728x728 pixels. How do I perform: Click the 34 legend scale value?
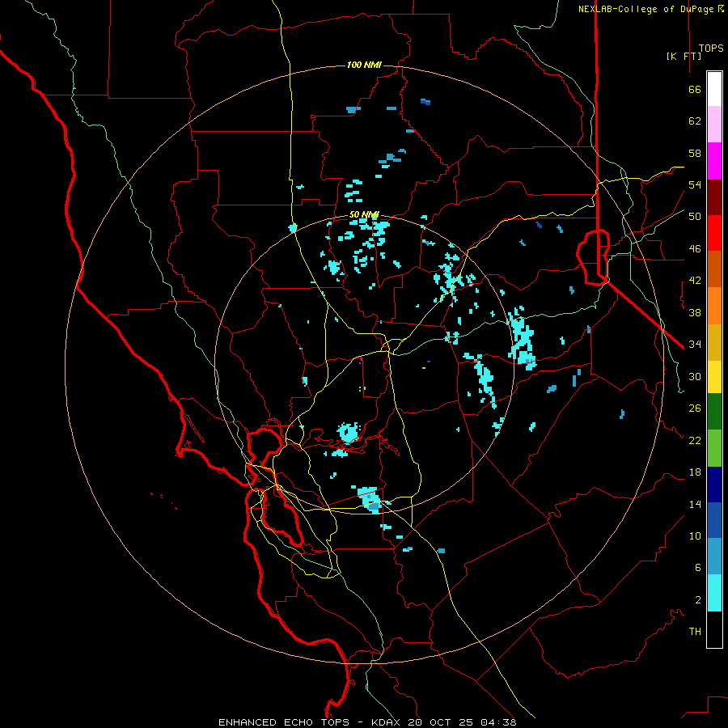coord(695,345)
